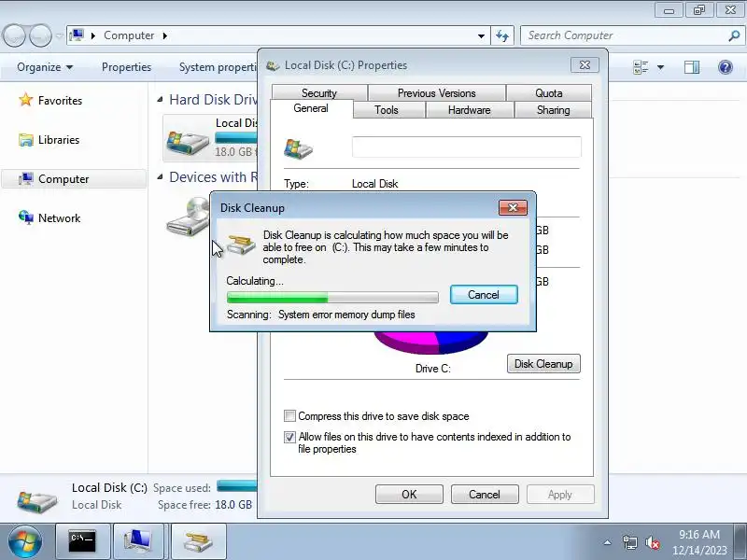Close the Disk Cleanup dialog
Viewport: 747px width, 560px height.
click(513, 207)
